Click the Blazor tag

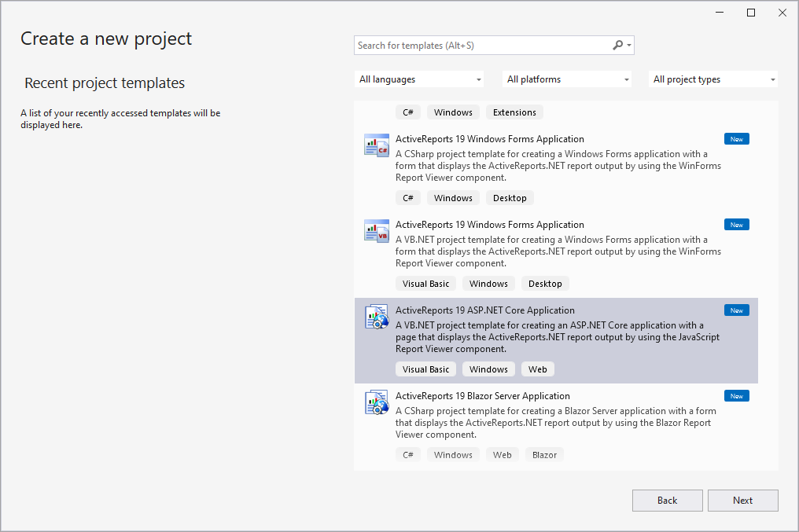point(544,455)
